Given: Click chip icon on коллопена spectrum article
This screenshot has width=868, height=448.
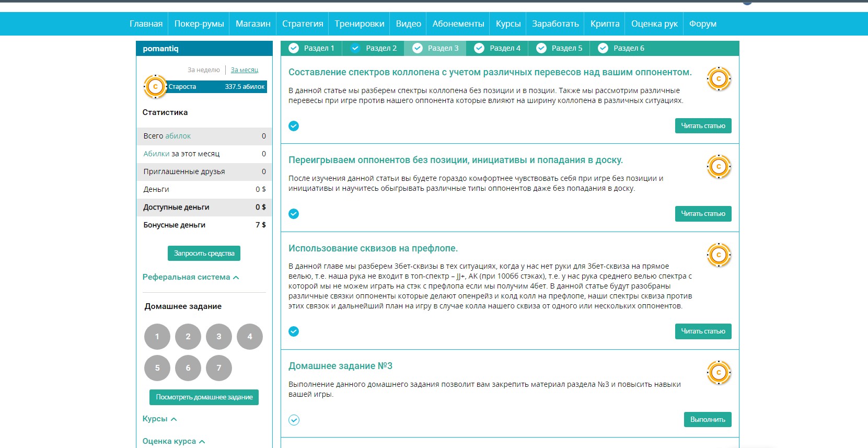Looking at the screenshot, I should tap(719, 79).
